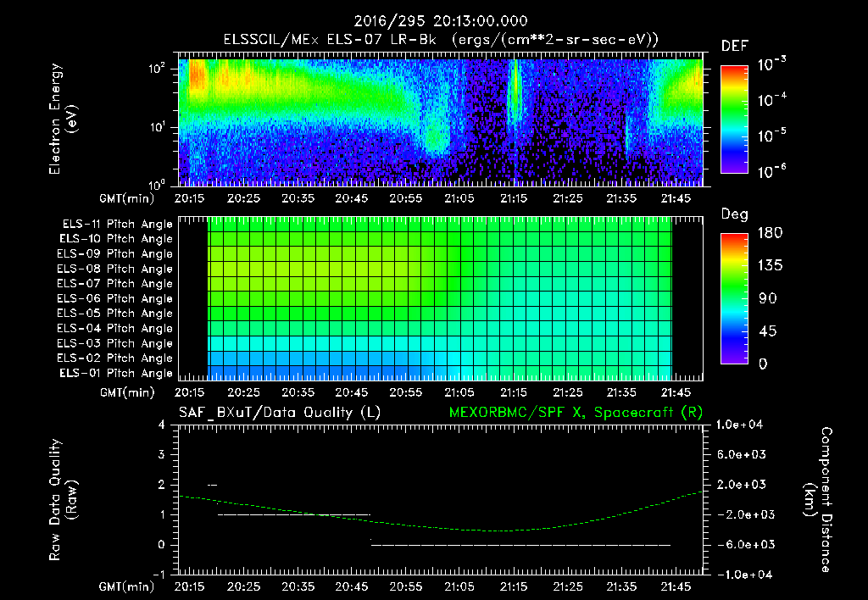Click the 135 value on Deg scale
Image resolution: width=868 pixels, height=600 pixels.
pos(770,266)
